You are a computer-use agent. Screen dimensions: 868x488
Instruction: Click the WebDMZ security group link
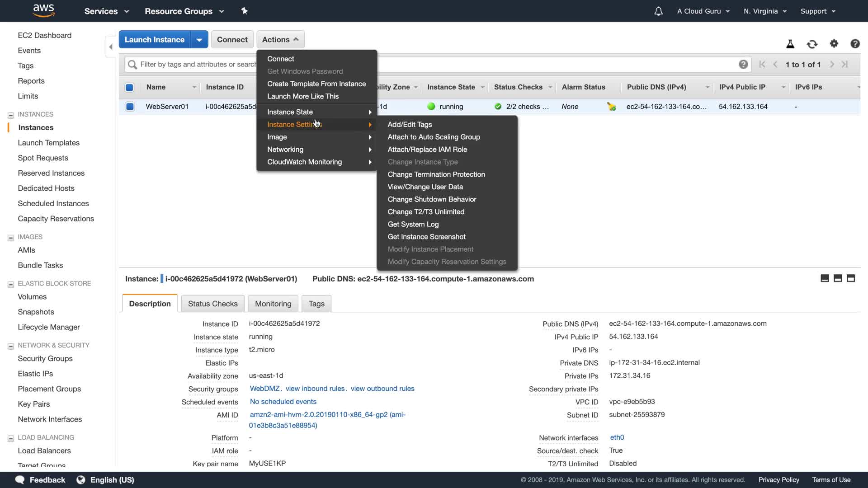[264, 389]
